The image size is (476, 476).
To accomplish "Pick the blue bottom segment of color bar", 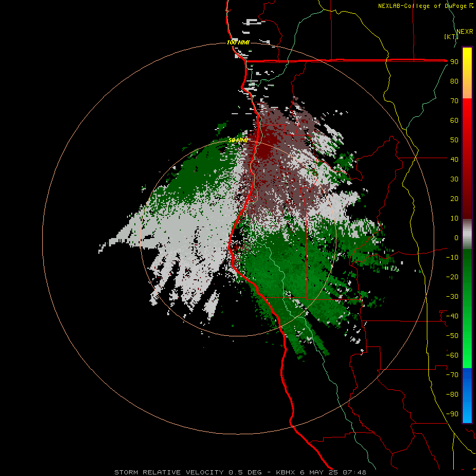I will click(467, 396).
